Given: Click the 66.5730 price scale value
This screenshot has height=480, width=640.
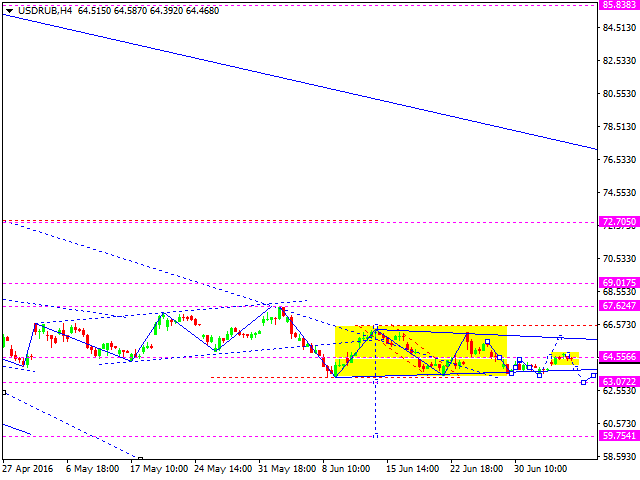Looking at the screenshot, I should click(x=620, y=325).
